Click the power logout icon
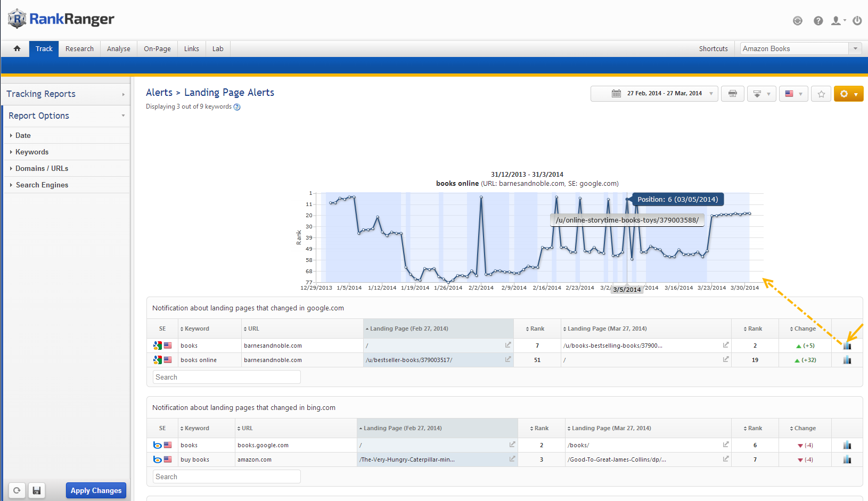 (857, 21)
